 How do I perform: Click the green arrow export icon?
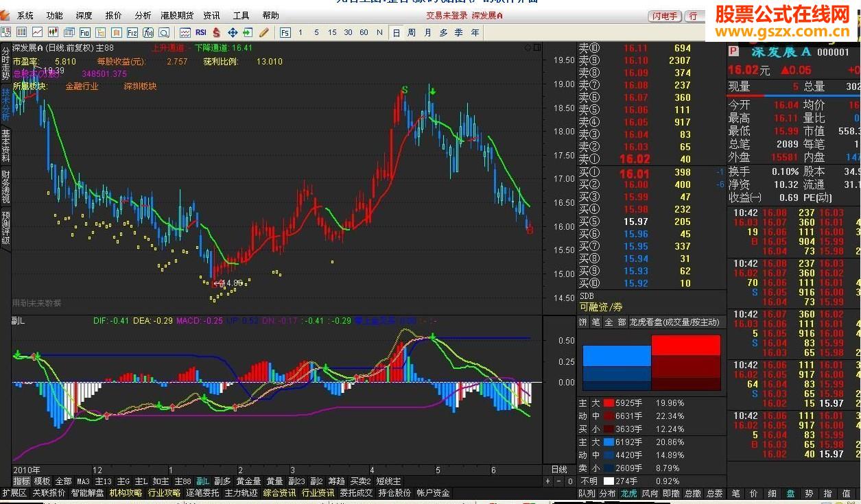248,32
